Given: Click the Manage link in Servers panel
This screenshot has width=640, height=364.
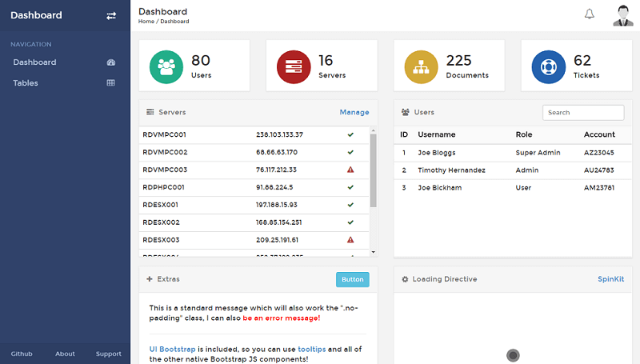Looking at the screenshot, I should pos(354,112).
